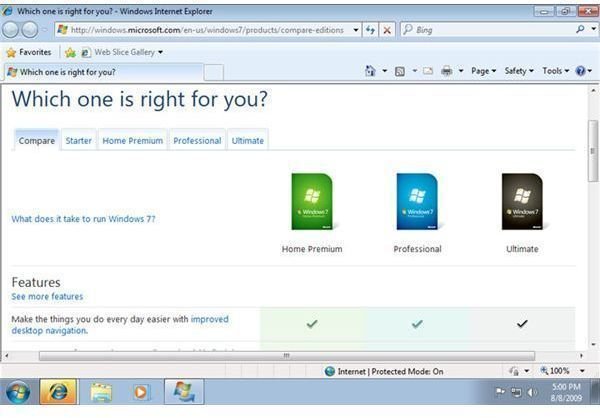Expand the Help dropdown arrow
The image size is (600, 418).
(x=590, y=71)
